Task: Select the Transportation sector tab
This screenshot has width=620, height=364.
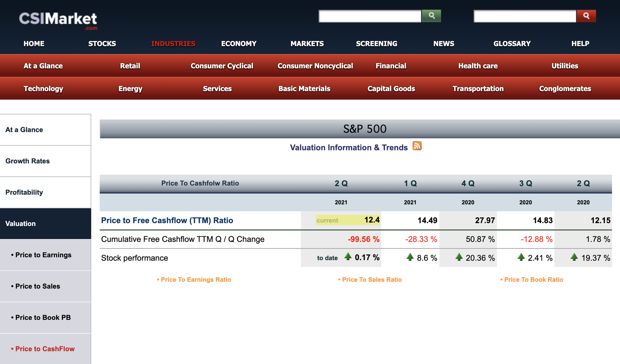Action: pyautogui.click(x=478, y=88)
